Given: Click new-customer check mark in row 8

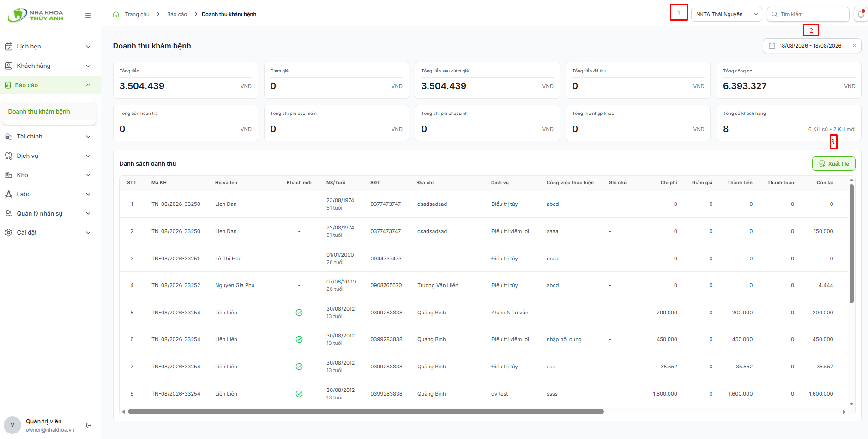Looking at the screenshot, I should click(299, 394).
